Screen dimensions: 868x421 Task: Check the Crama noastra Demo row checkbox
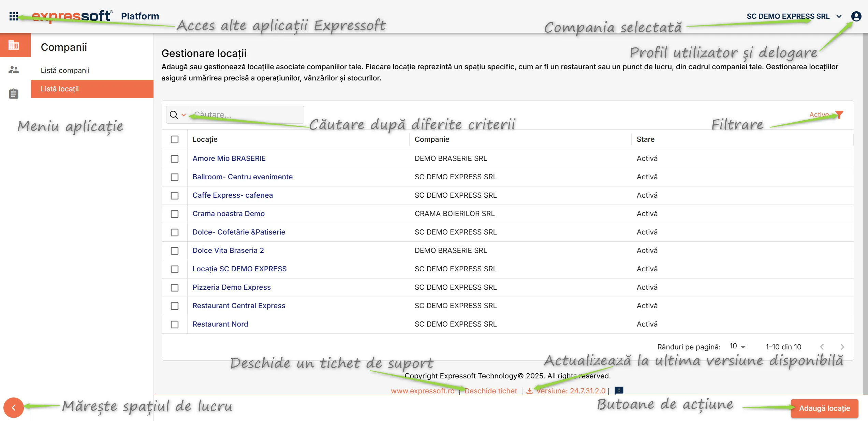coord(175,214)
